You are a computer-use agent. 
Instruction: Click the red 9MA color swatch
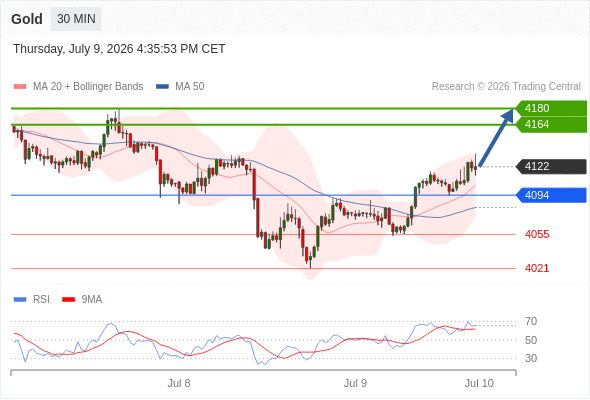point(68,300)
